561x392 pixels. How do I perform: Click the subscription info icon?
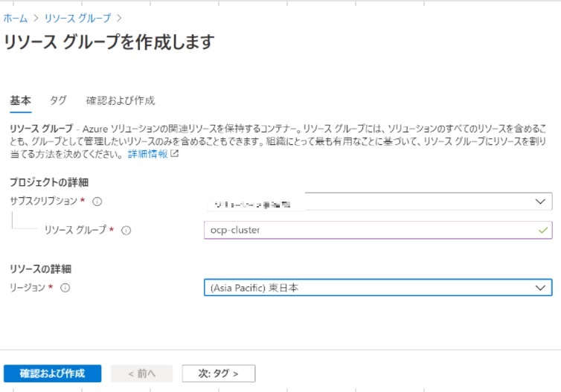(97, 202)
